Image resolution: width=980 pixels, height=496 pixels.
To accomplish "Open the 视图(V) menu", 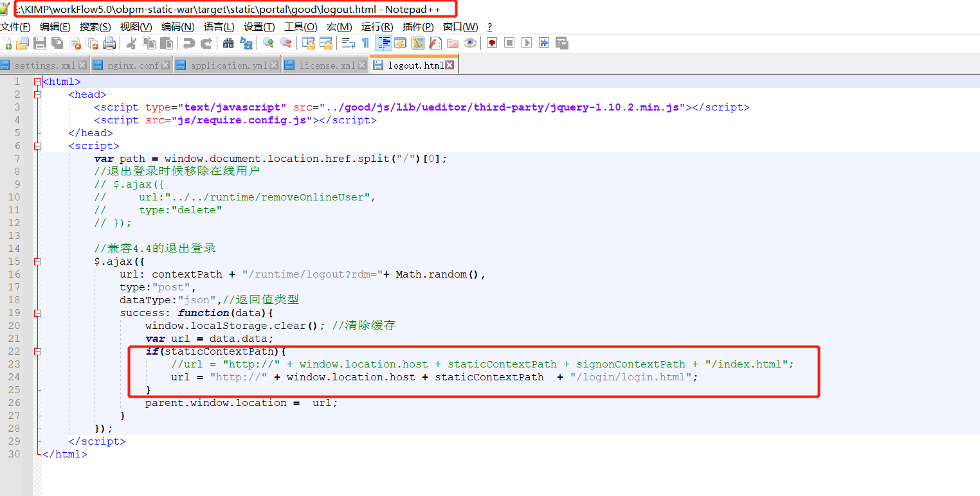I will 136,26.
